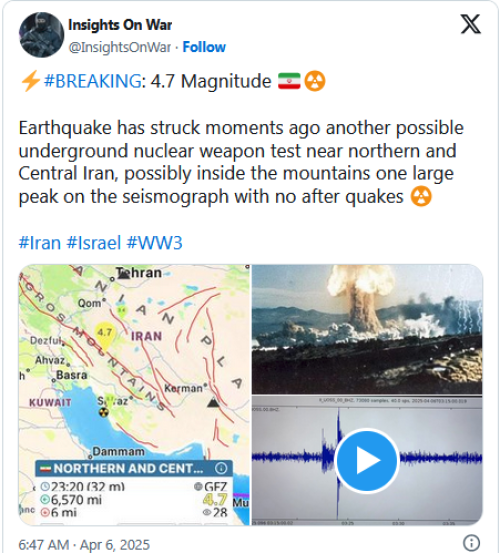The image size is (500, 553).
Task: Click the yellow 4.7 map marker
Action: coord(105,334)
